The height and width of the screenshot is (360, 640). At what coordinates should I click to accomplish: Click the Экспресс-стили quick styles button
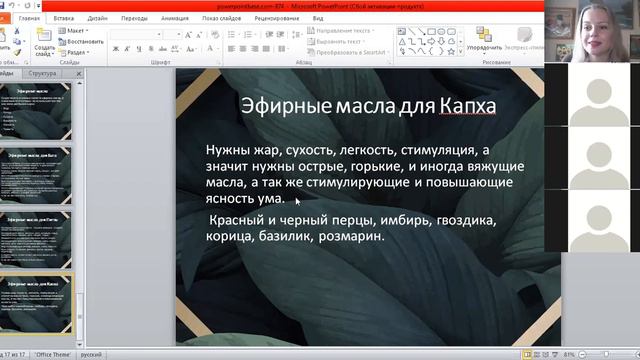coord(524,40)
